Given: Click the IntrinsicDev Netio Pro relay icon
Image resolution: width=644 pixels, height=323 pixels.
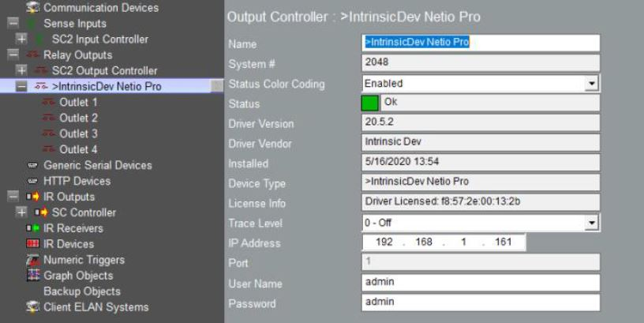Looking at the screenshot, I should 41,86.
